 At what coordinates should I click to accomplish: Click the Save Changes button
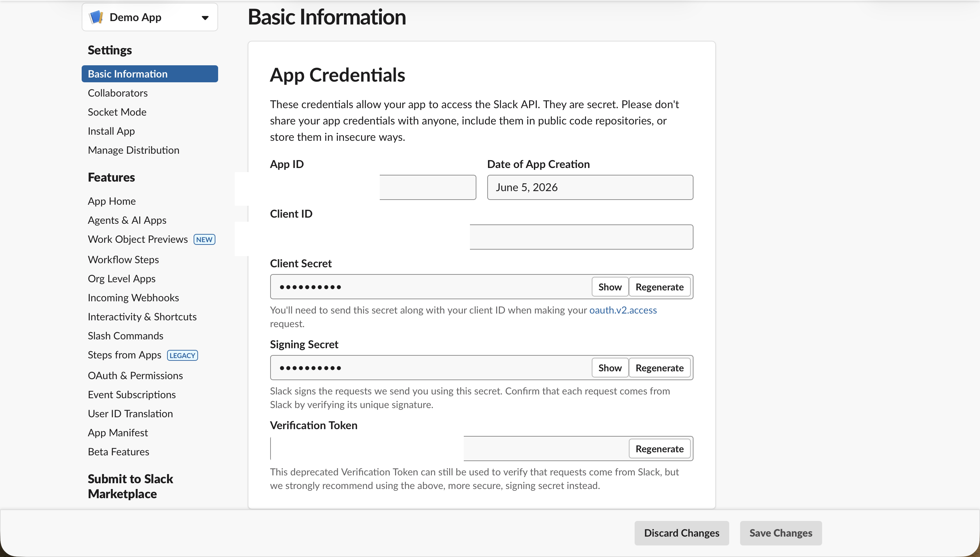[x=781, y=533]
